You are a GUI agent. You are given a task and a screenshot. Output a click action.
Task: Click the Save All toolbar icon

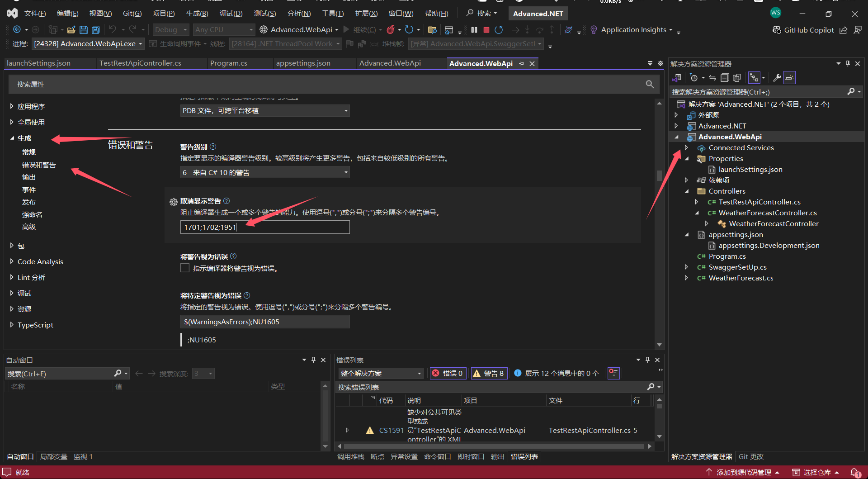[96, 30]
